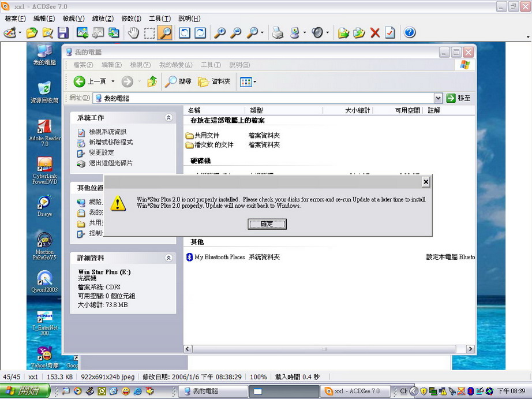The width and height of the screenshot is (532, 399).
Task: Click 922x691x24b jpeg in status bar
Action: tap(107, 377)
